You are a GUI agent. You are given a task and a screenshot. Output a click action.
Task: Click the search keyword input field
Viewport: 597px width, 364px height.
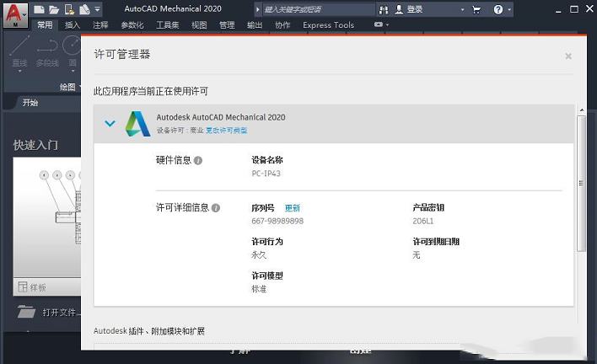[x=318, y=9]
